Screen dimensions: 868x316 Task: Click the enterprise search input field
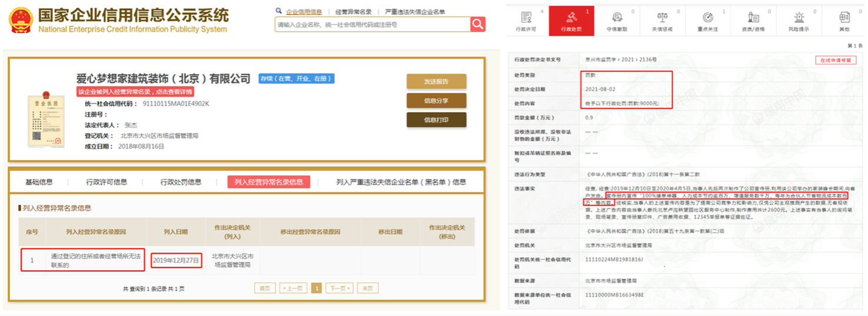tap(373, 25)
